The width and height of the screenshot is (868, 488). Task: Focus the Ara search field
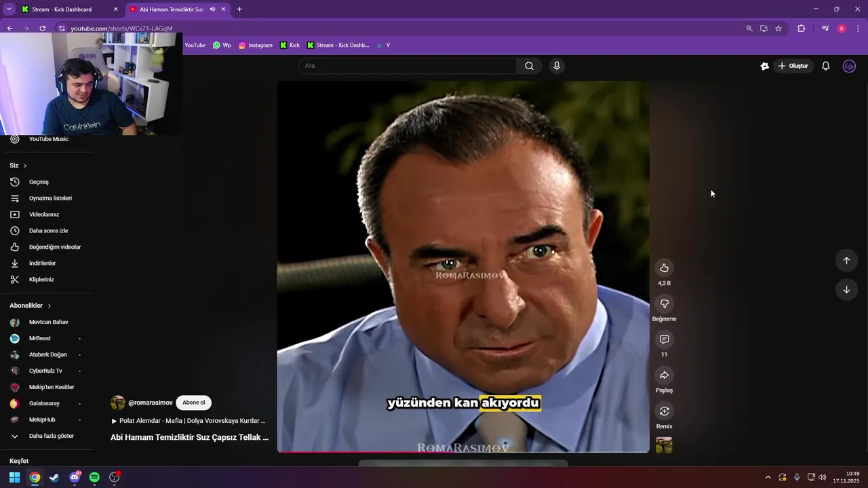pyautogui.click(x=407, y=66)
